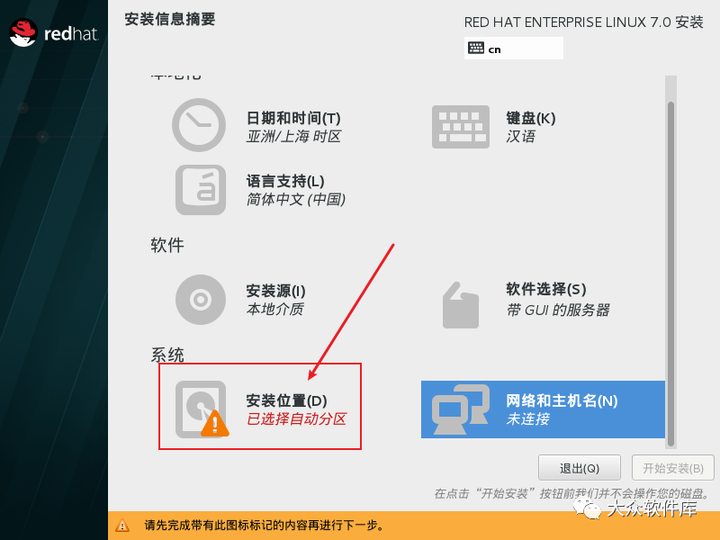The width and height of the screenshot is (720, 540).
Task: Select 软件选择(S) entry
Action: pos(557,299)
